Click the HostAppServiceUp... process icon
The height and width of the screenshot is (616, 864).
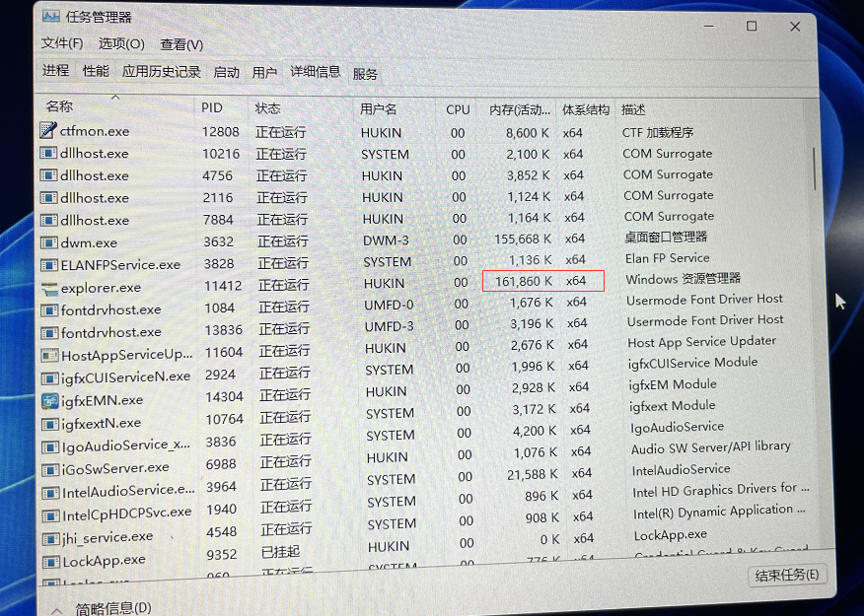49,355
